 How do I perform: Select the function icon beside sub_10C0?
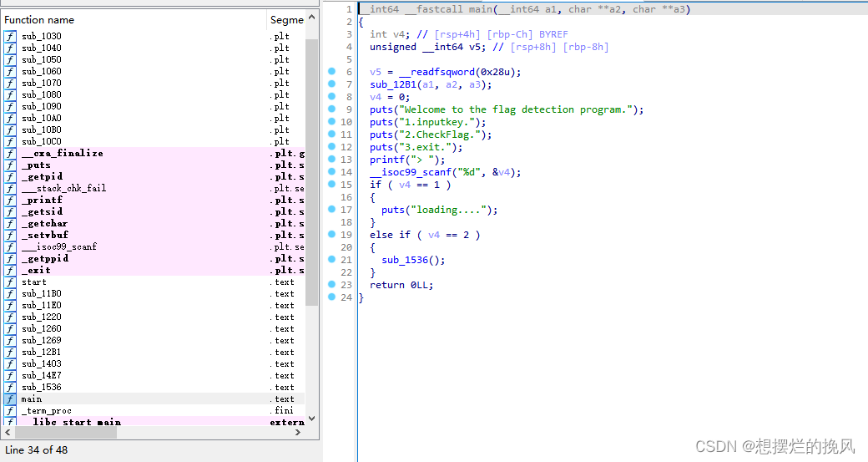(x=10, y=141)
